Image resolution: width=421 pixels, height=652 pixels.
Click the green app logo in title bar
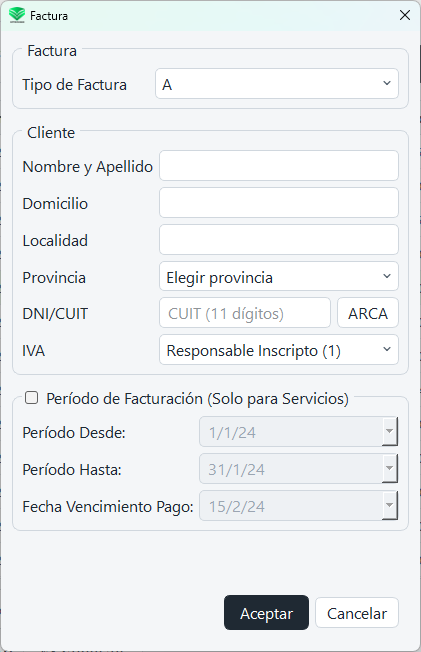(x=17, y=15)
